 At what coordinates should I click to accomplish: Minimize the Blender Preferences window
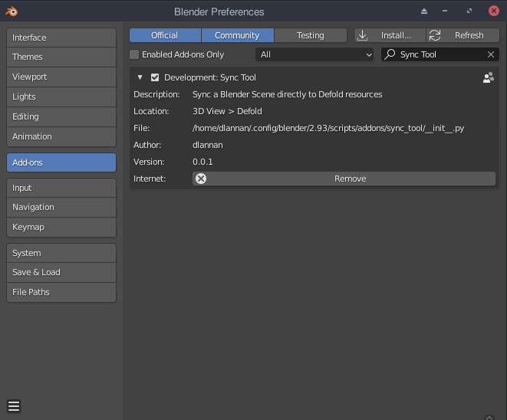[x=445, y=11]
